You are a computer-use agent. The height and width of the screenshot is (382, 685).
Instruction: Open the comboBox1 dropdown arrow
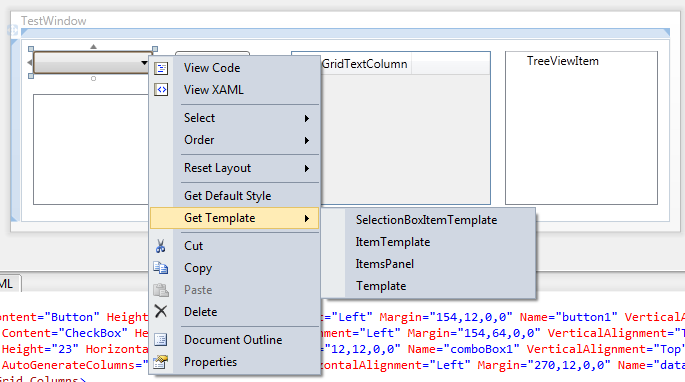[x=144, y=63]
